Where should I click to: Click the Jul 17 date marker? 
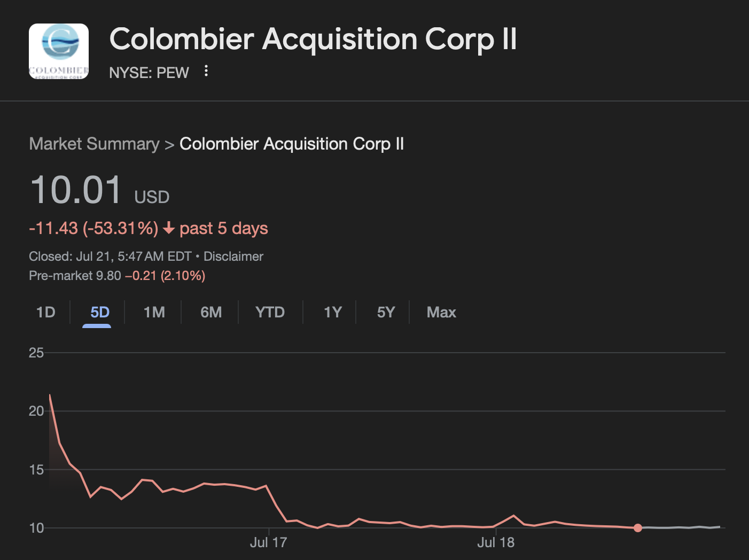(268, 542)
